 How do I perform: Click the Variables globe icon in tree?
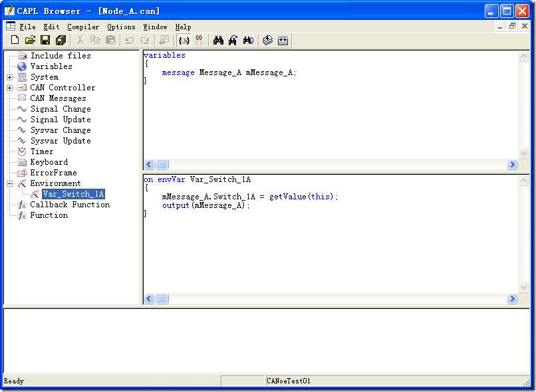pos(22,66)
